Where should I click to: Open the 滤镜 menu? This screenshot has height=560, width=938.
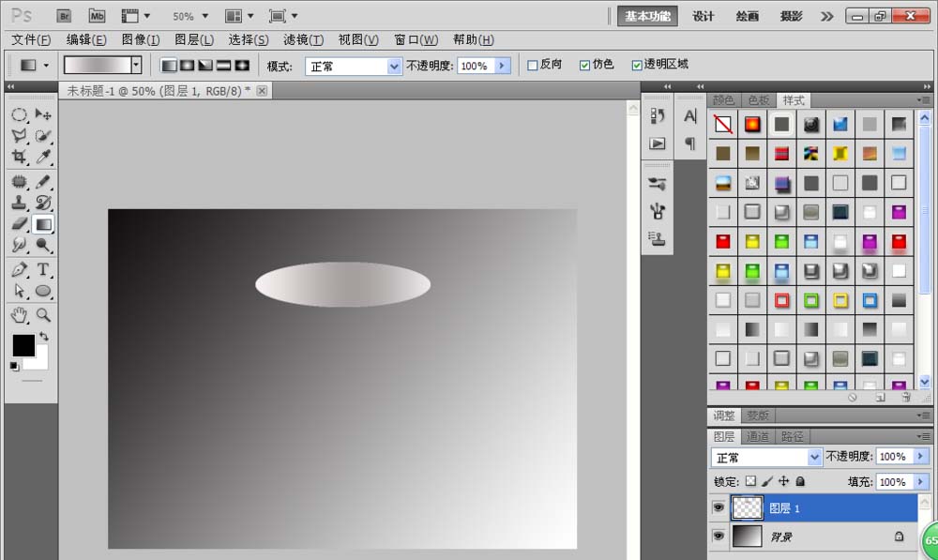302,39
